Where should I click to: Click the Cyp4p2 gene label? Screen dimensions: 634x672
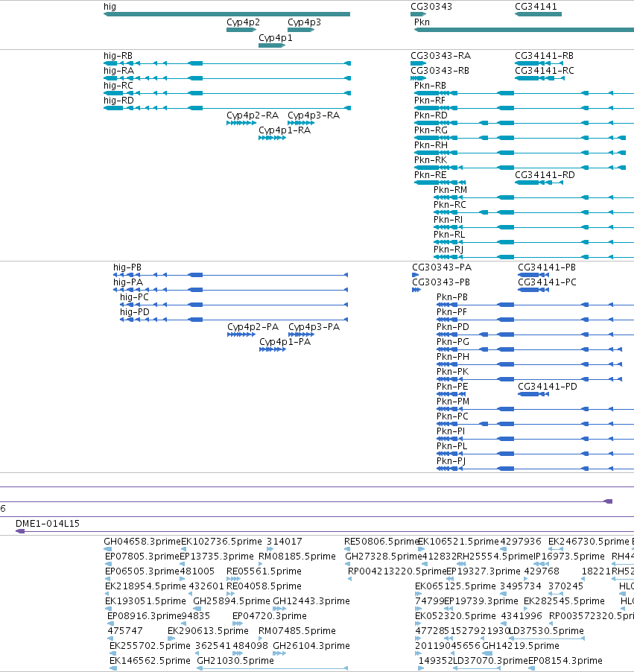coord(243,22)
